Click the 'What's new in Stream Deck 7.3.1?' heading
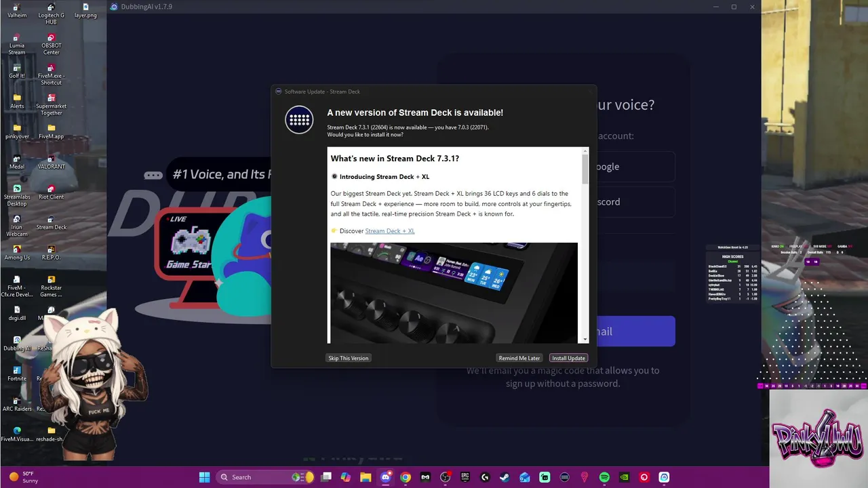Viewport: 868px width, 488px height. [x=395, y=159]
